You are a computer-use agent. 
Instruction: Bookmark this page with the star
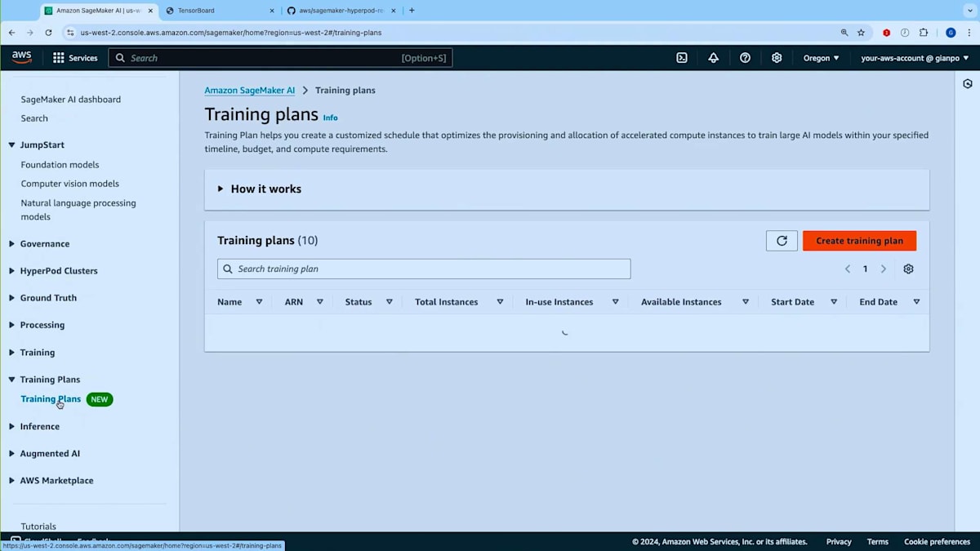point(861,33)
